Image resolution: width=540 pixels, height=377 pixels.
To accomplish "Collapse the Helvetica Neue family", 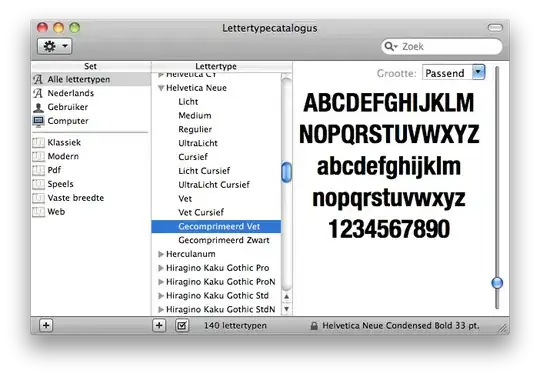I will pos(160,88).
